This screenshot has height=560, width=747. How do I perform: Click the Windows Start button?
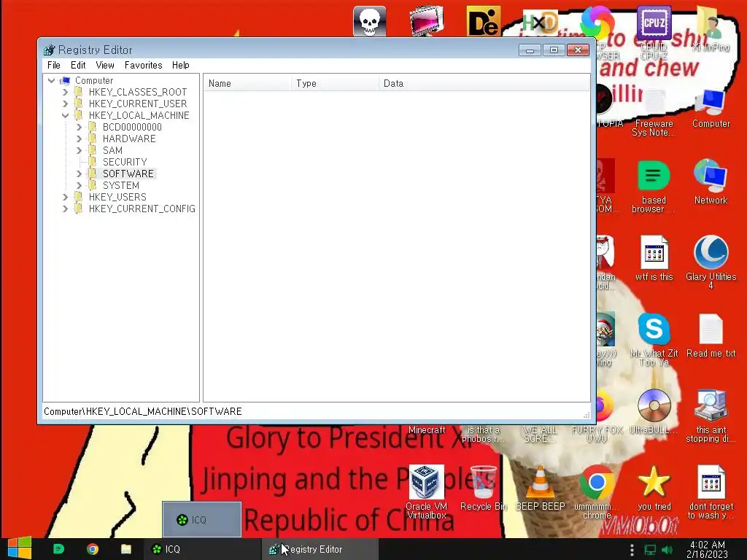[x=20, y=548]
